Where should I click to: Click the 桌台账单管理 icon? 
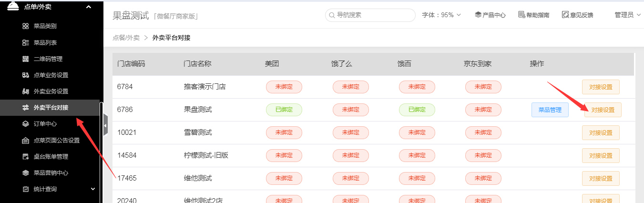[x=26, y=156]
